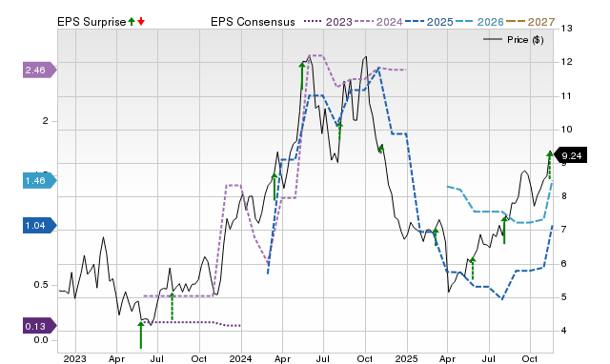Select the 2027 EPS Consensus legend entry
Screen dimensions: 610x364
(x=530, y=22)
